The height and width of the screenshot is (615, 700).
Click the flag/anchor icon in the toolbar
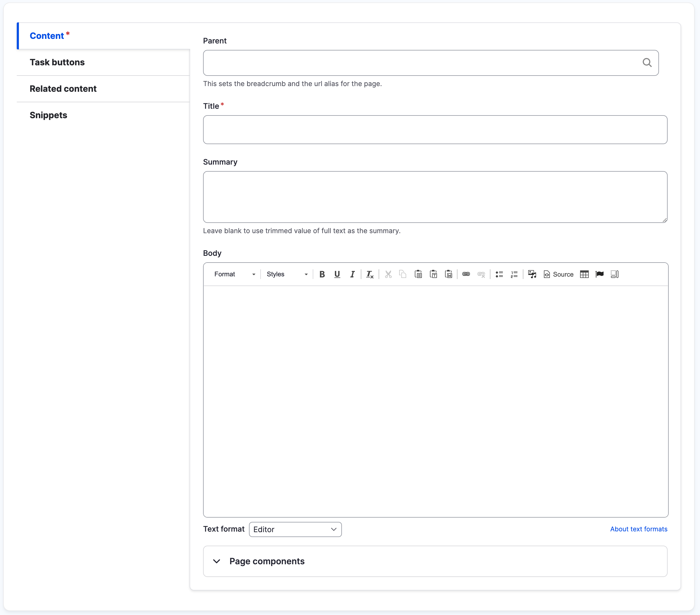pyautogui.click(x=600, y=274)
